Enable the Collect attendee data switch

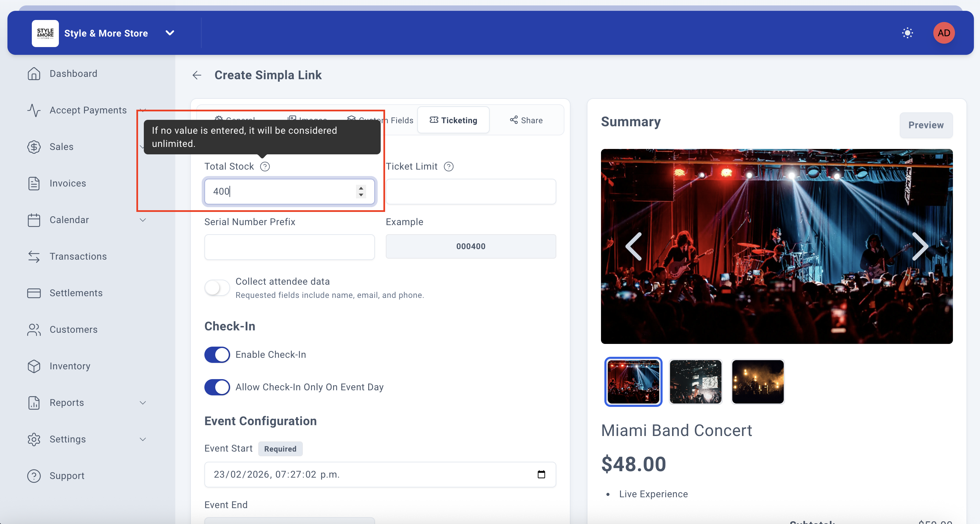click(x=217, y=288)
